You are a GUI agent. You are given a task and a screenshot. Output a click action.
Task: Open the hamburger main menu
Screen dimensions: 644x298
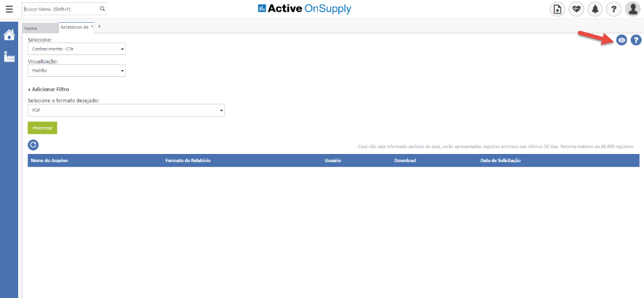click(9, 9)
